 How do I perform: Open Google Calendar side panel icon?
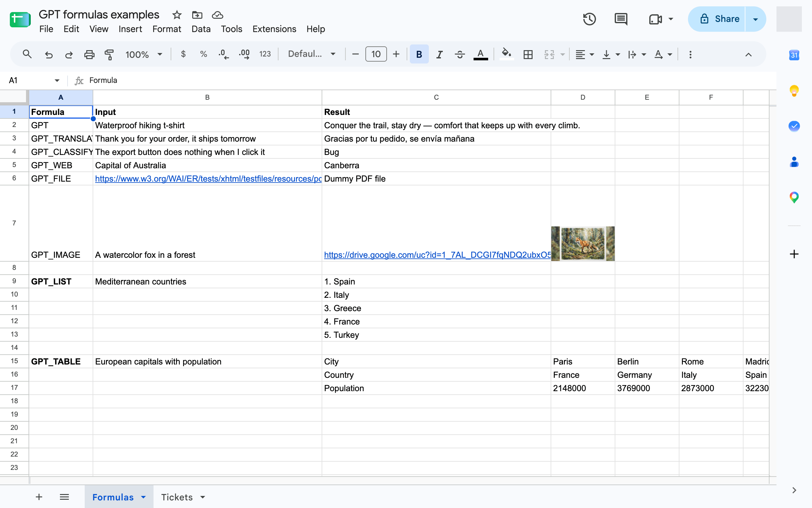[x=794, y=55]
